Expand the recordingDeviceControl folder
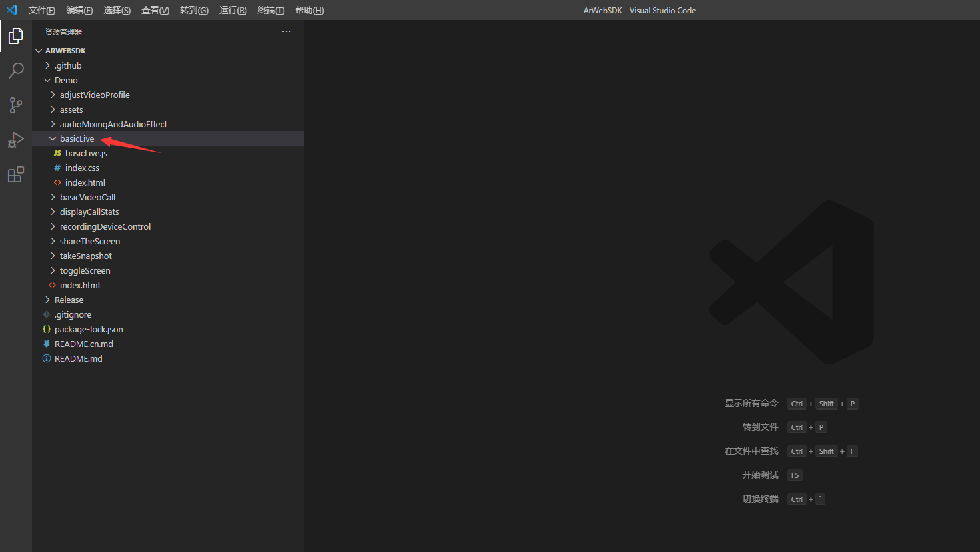The height and width of the screenshot is (552, 980). click(x=53, y=226)
